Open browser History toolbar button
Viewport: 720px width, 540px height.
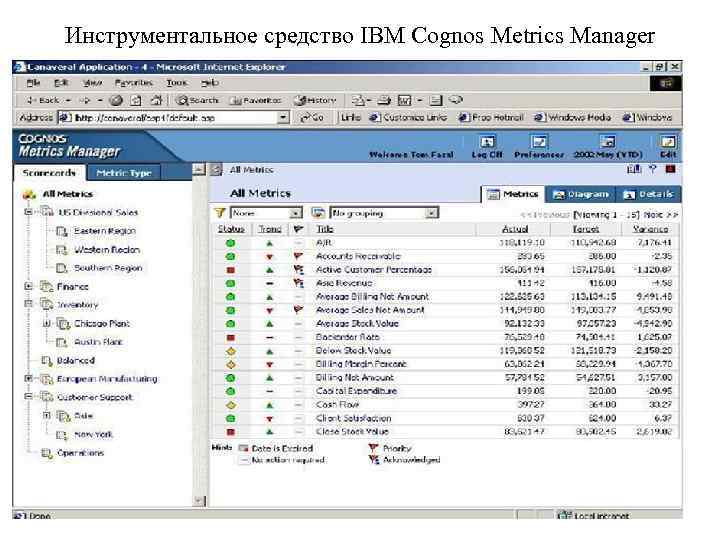315,100
